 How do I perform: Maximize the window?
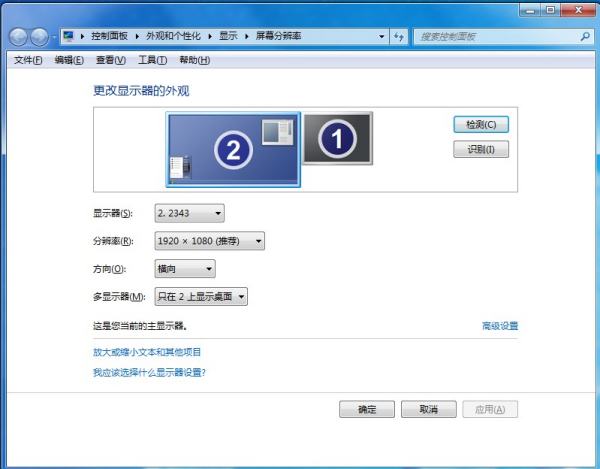[551, 10]
